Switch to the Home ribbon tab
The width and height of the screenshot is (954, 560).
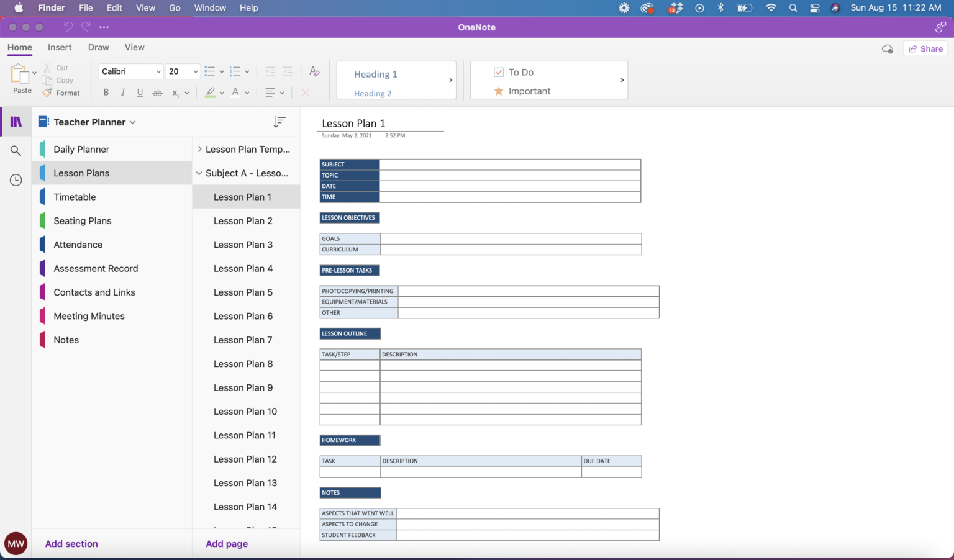(x=20, y=47)
